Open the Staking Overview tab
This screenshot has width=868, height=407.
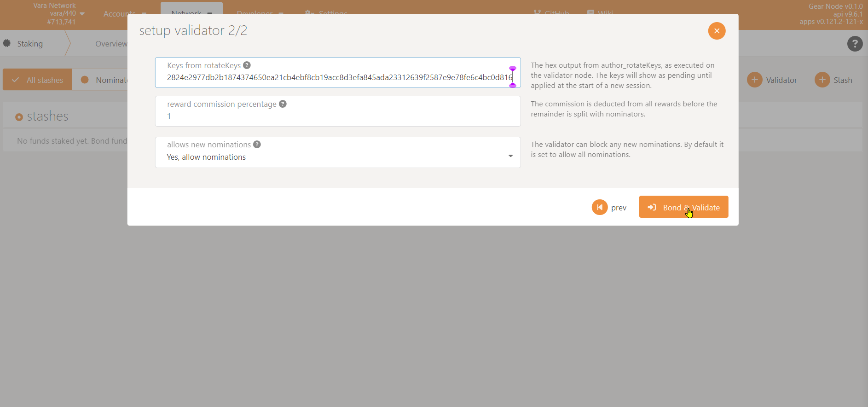click(x=111, y=44)
